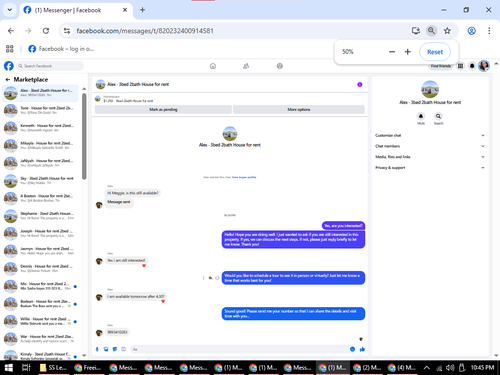Bookmark this page with the star icon
The image size is (500, 375).
(447, 31)
